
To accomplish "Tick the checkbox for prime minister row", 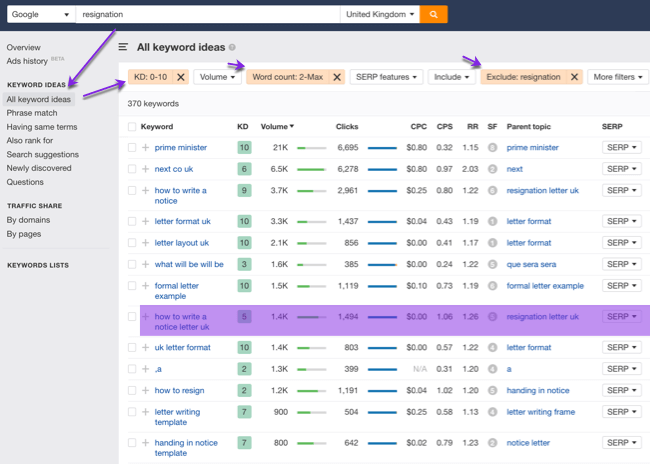I will pos(132,147).
